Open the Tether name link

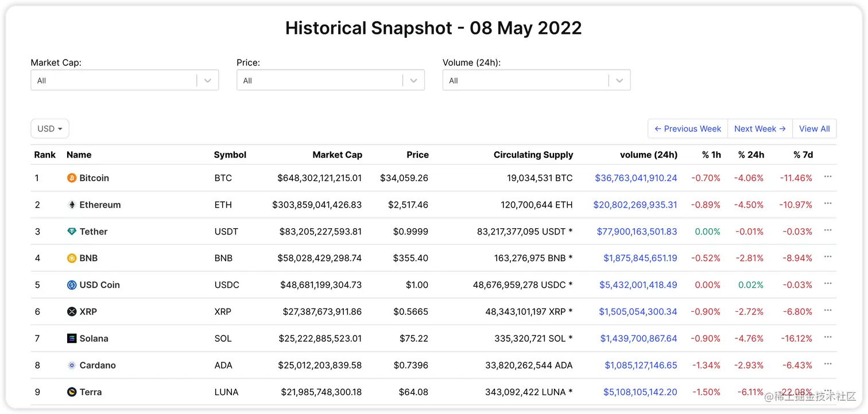(x=94, y=232)
